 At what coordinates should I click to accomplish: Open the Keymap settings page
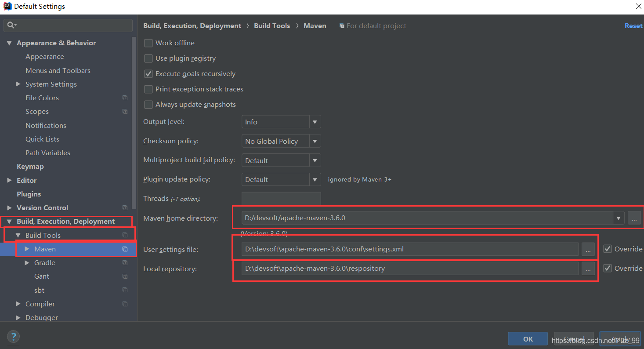pyautogui.click(x=30, y=167)
